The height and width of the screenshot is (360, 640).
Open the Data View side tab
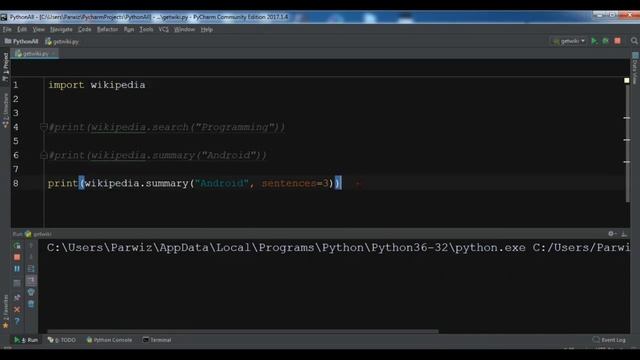[x=635, y=68]
